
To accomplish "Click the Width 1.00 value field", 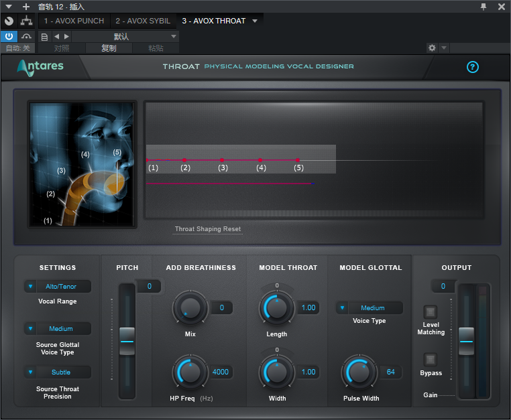I will click(x=308, y=372).
